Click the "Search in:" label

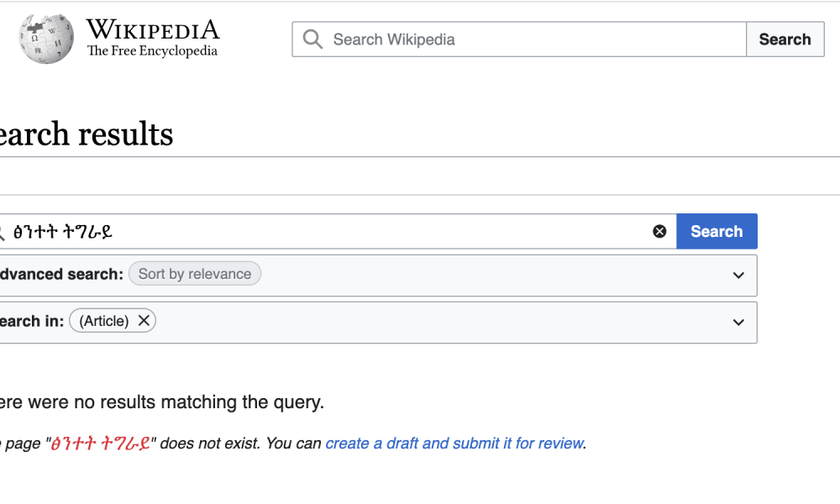coord(32,321)
